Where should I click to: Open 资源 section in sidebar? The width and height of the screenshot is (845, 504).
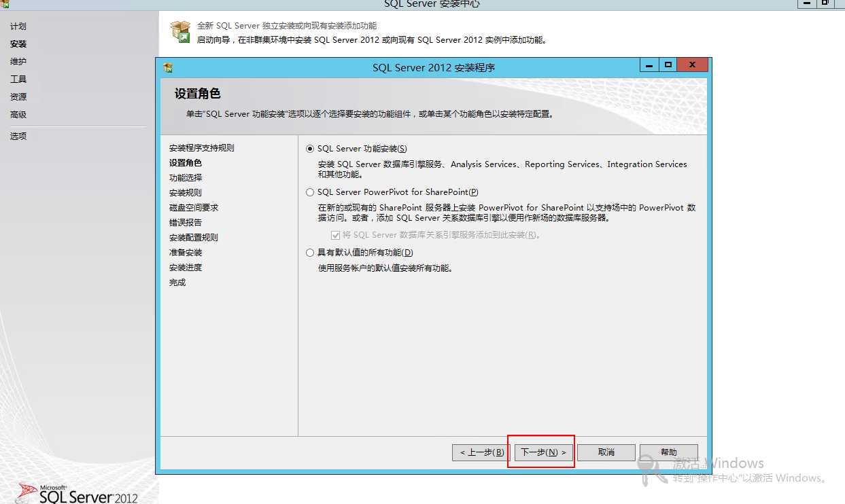[18, 97]
